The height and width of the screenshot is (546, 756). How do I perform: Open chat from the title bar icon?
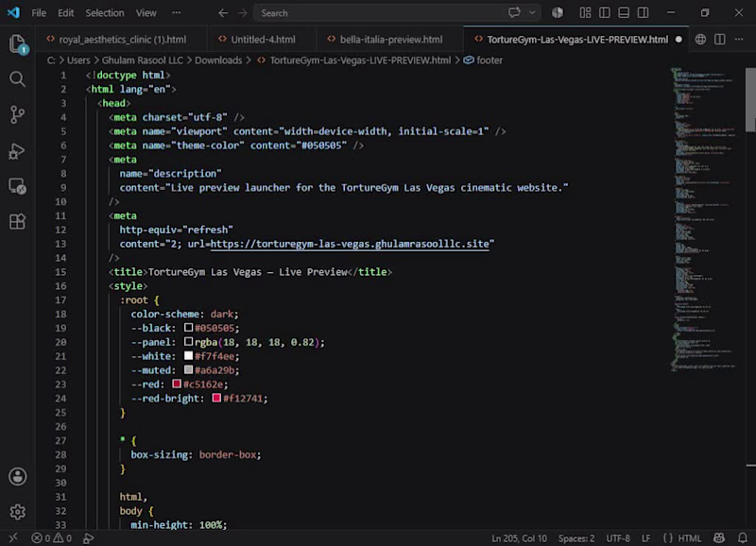(x=514, y=12)
